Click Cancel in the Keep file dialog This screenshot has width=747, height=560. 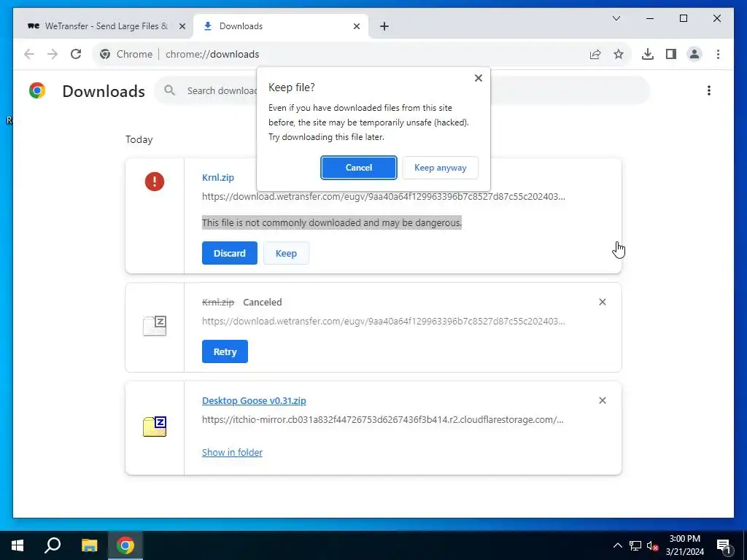tap(358, 168)
